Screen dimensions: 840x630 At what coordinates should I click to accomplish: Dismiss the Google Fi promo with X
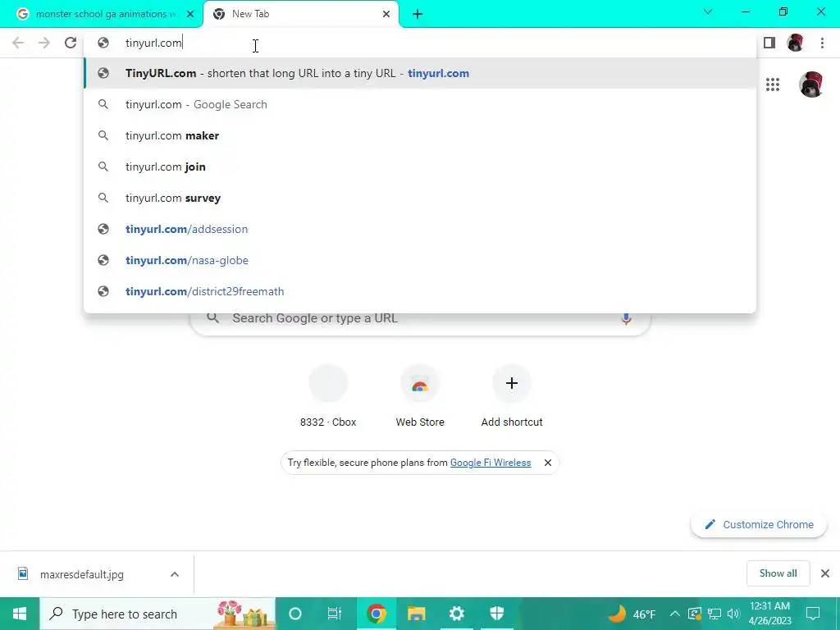click(x=547, y=463)
